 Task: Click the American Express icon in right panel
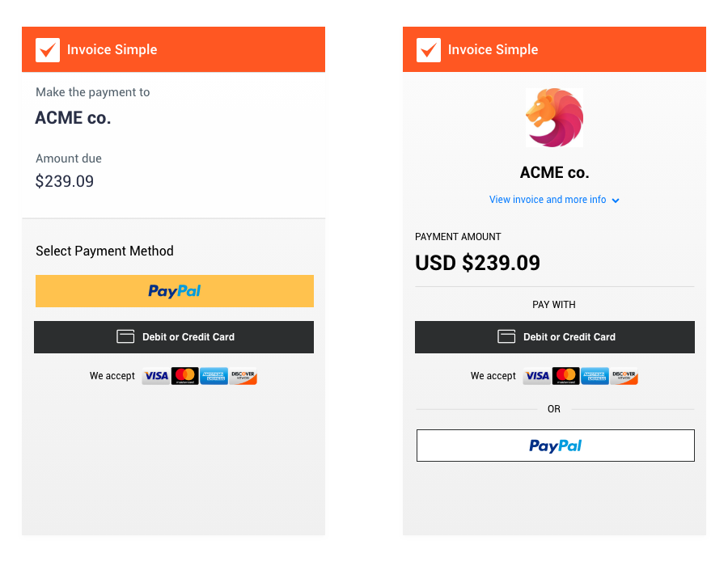(595, 376)
